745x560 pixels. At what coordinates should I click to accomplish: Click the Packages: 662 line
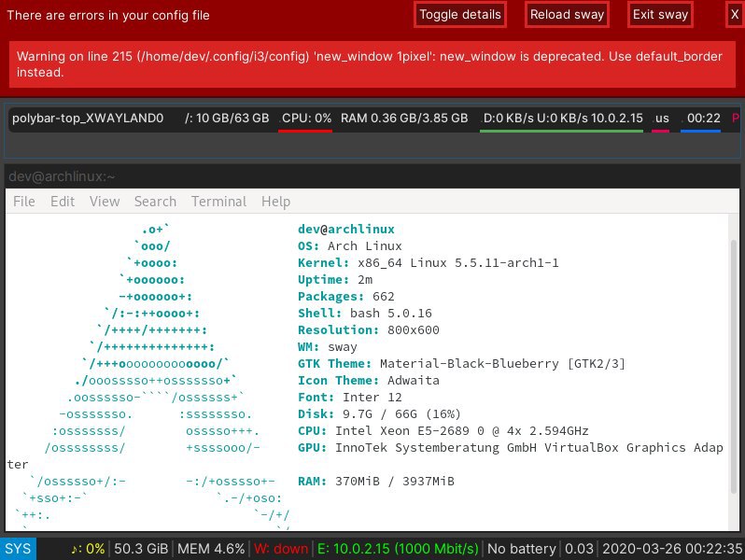click(x=345, y=297)
